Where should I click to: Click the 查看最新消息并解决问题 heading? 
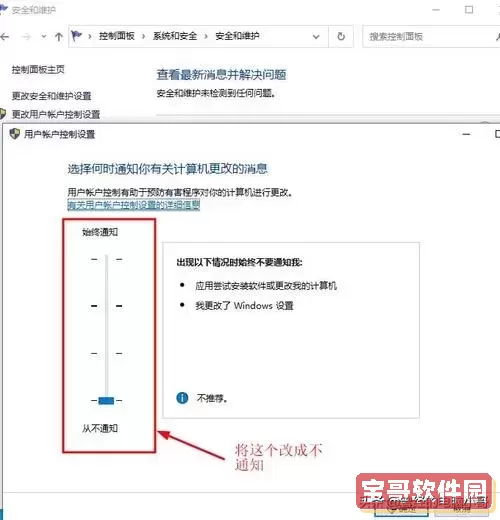click(221, 75)
